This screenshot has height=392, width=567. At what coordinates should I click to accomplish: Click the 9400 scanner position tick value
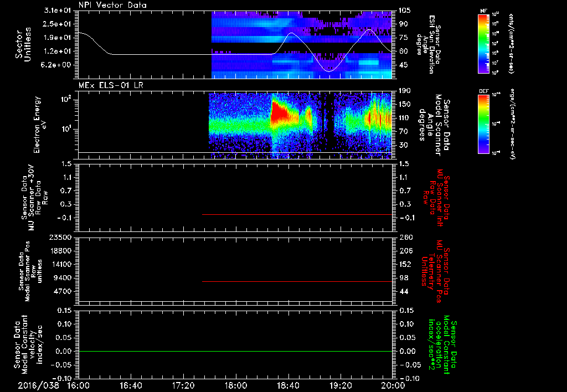pyautogui.click(x=62, y=278)
